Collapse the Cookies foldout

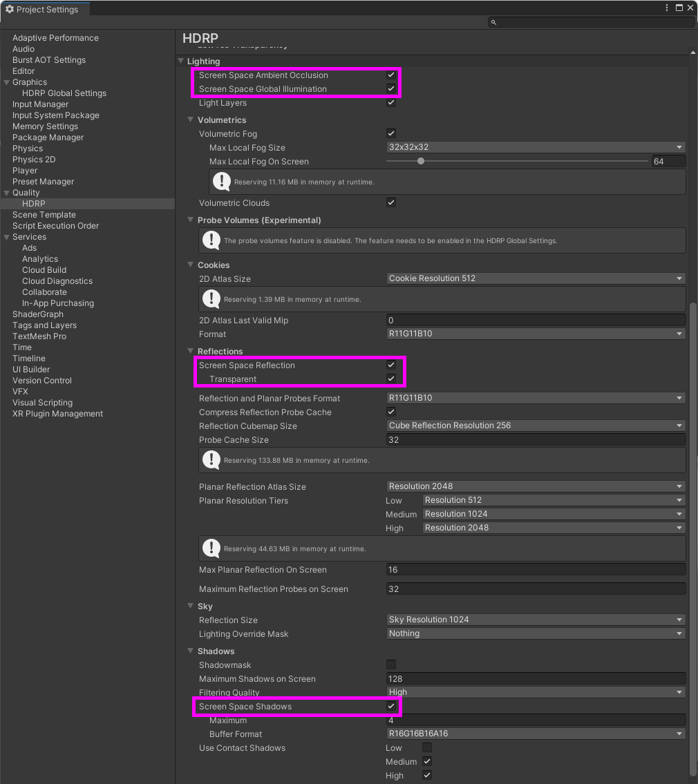190,265
